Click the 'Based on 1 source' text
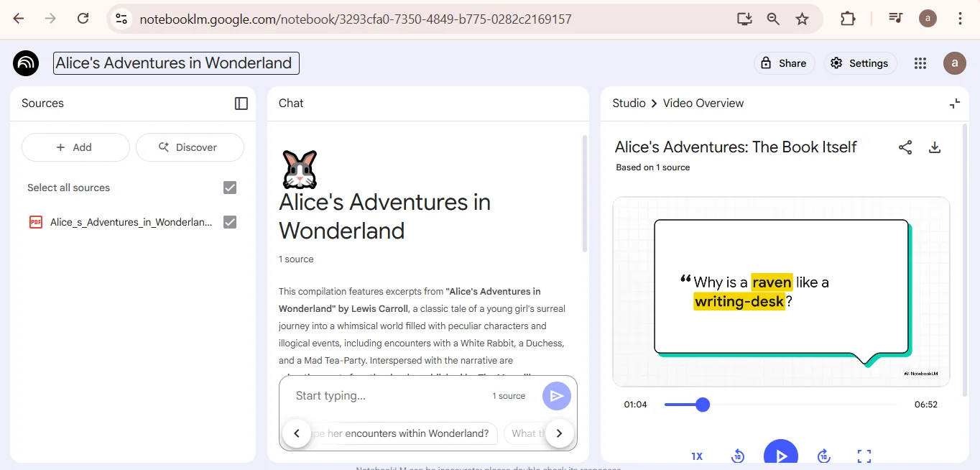Image resolution: width=980 pixels, height=470 pixels. (x=652, y=167)
